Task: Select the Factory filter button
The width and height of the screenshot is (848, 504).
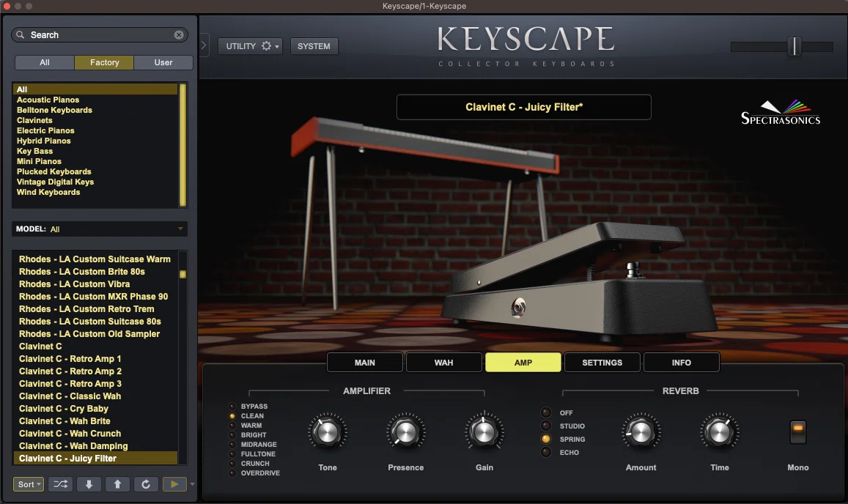Action: (x=104, y=62)
